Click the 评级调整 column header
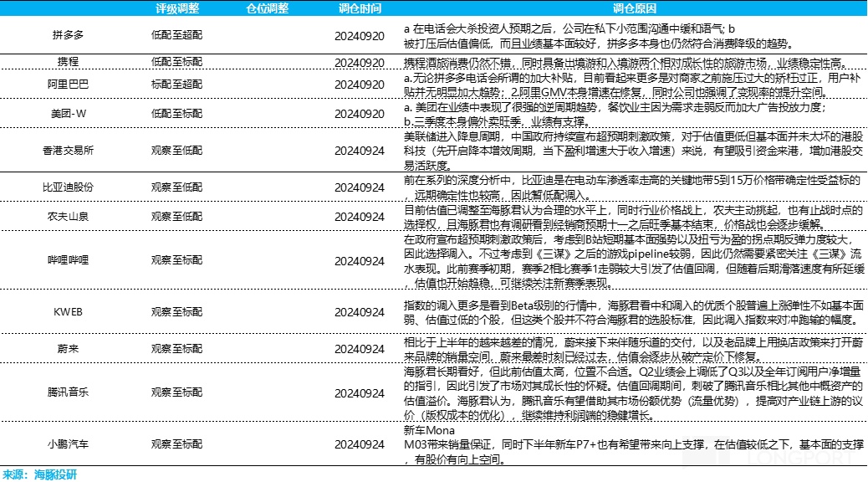The height and width of the screenshot is (482, 868). point(176,8)
